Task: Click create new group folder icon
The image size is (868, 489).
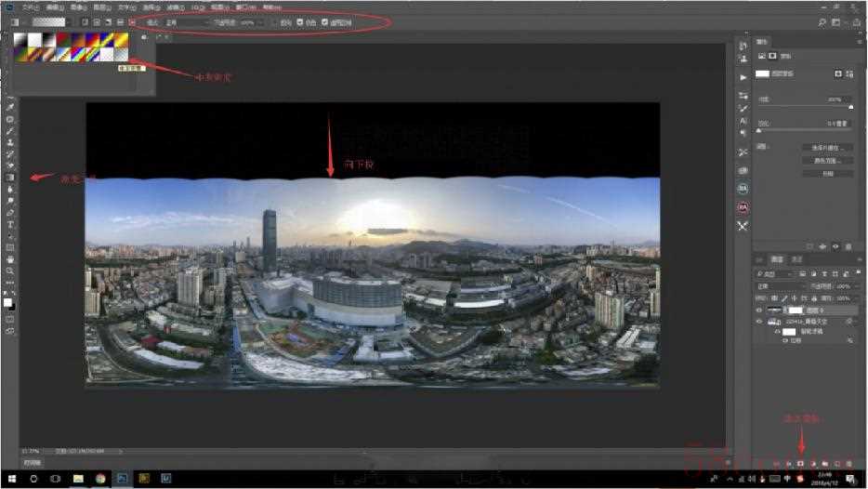Action: point(825,464)
